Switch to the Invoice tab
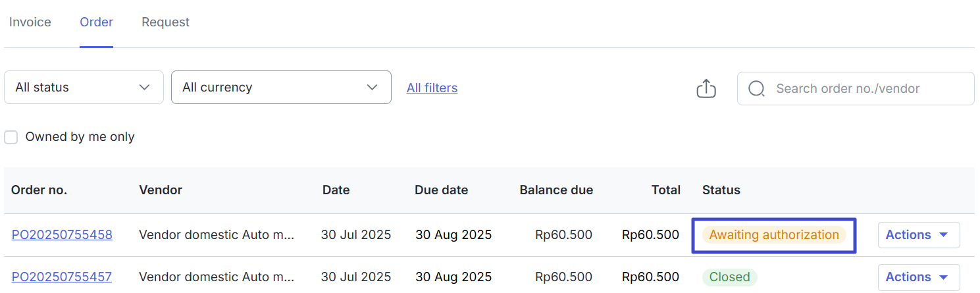Image resolution: width=980 pixels, height=293 pixels. 30,22
